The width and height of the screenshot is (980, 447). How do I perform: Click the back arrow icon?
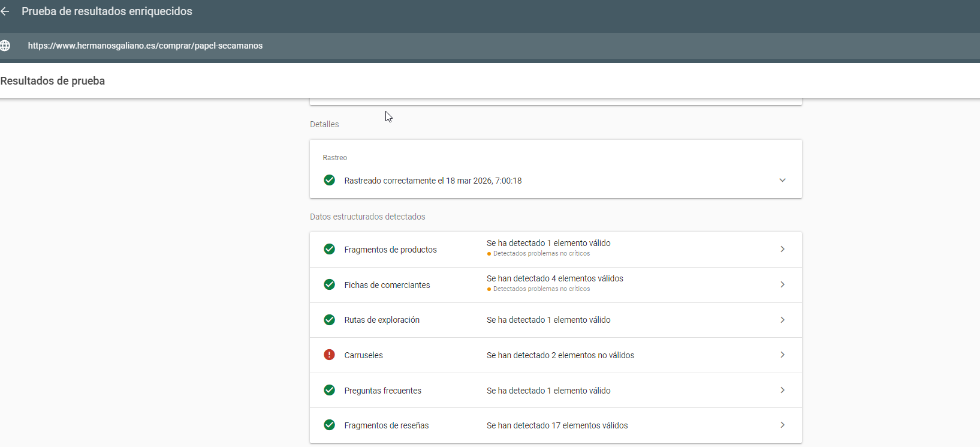[5, 11]
